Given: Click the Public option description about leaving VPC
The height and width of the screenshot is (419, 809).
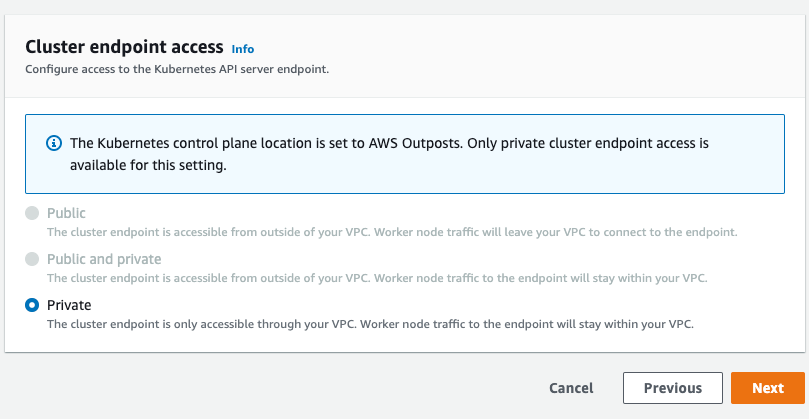Looking at the screenshot, I should coord(392,232).
